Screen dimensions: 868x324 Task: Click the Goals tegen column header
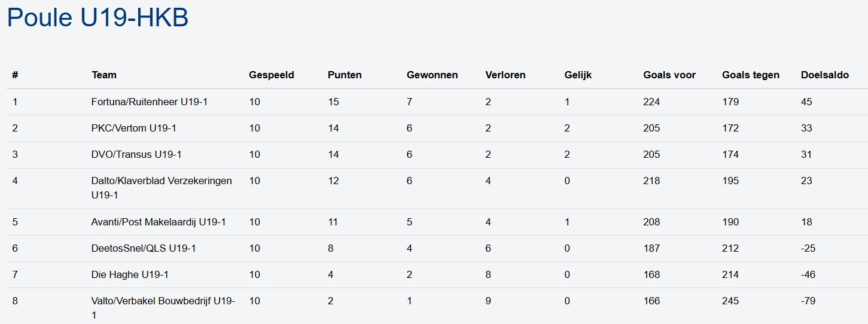coord(751,75)
